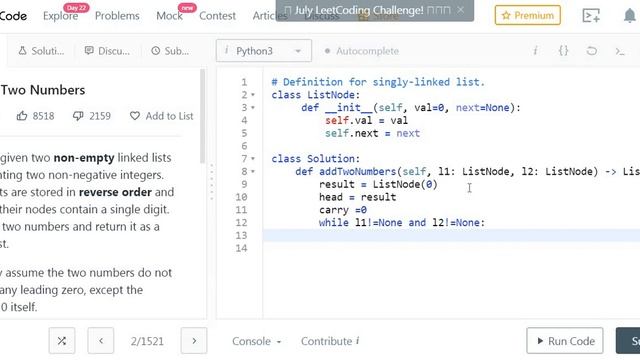This screenshot has width=640, height=360.
Task: Close the July LeetCoding Challenge banner
Action: coord(460,9)
